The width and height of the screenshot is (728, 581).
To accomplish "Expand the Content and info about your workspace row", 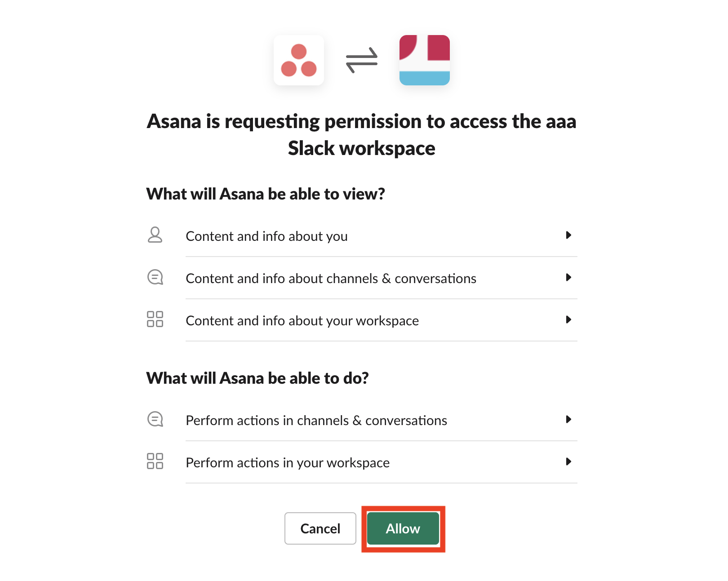I will pyautogui.click(x=569, y=320).
